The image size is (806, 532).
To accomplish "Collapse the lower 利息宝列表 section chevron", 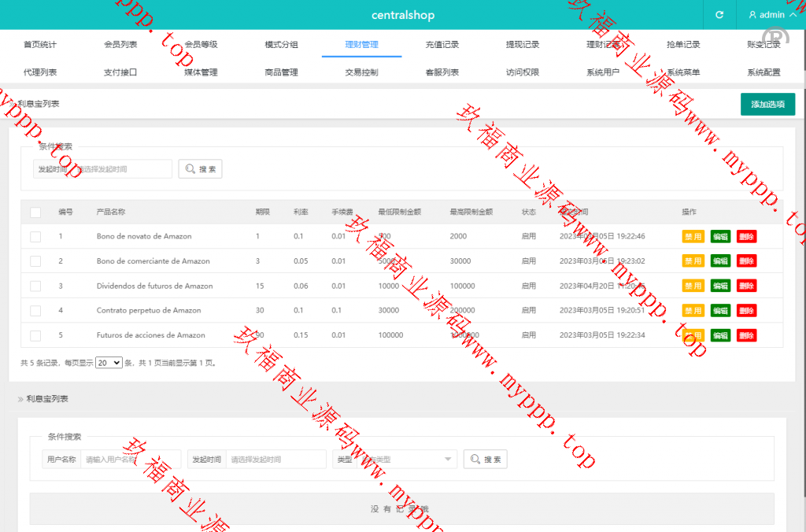I will [20, 400].
